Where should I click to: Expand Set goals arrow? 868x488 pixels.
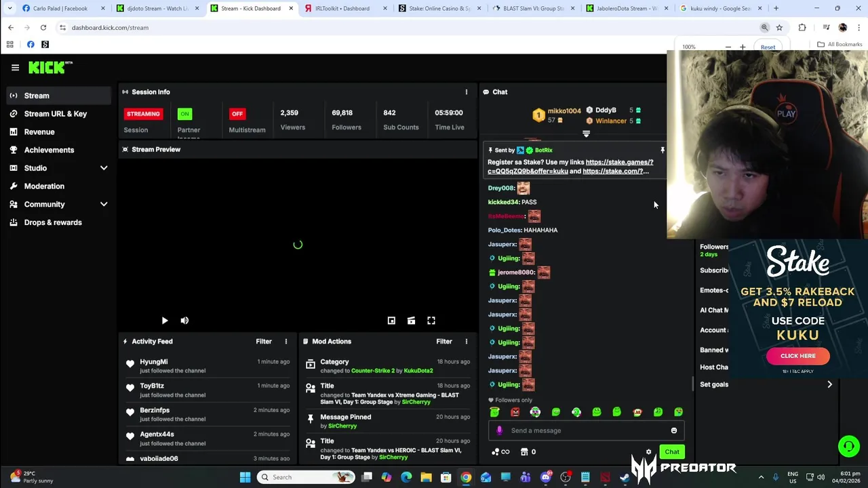(x=829, y=385)
